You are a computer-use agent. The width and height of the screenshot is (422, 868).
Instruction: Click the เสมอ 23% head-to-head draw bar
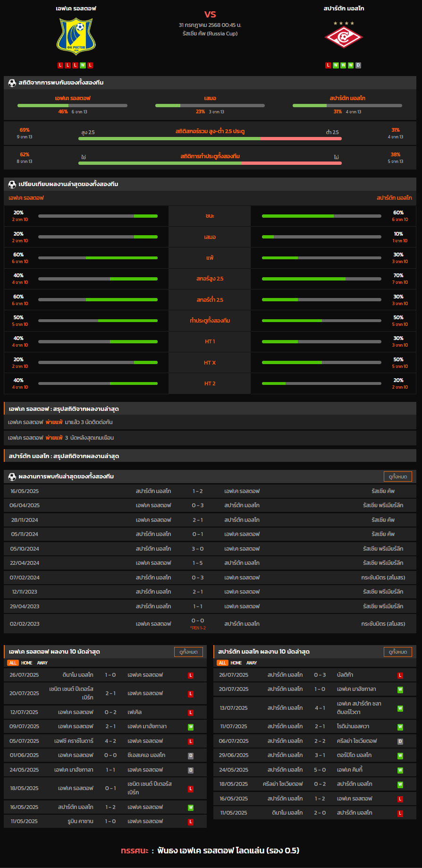click(210, 105)
